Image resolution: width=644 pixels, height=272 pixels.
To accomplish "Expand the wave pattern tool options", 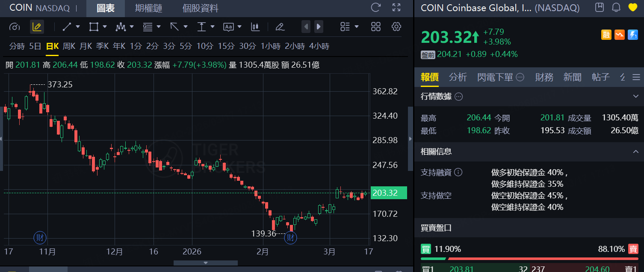I will click(x=131, y=27).
